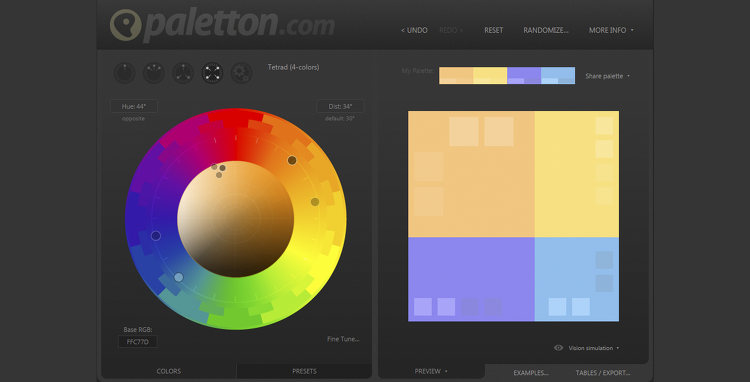Click the eye icon for Vision simulation
The height and width of the screenshot is (382, 750).
click(x=558, y=348)
